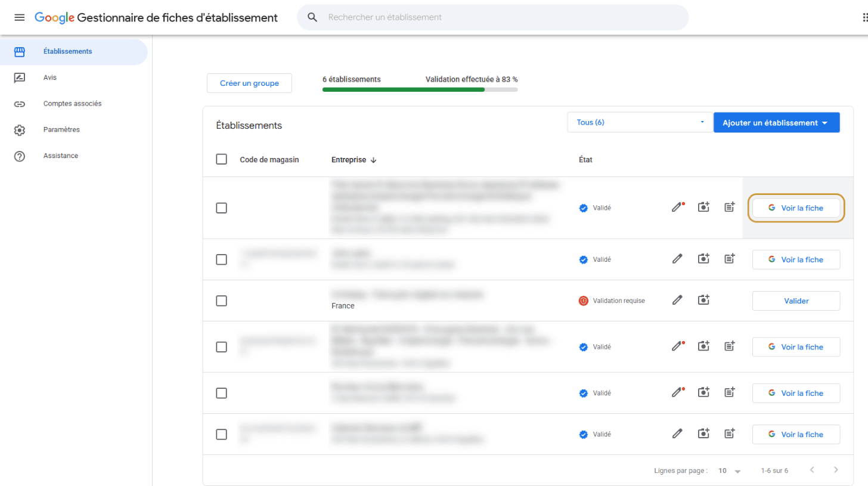Click the Code de magasin column header
This screenshot has width=868, height=486.
pyautogui.click(x=269, y=160)
